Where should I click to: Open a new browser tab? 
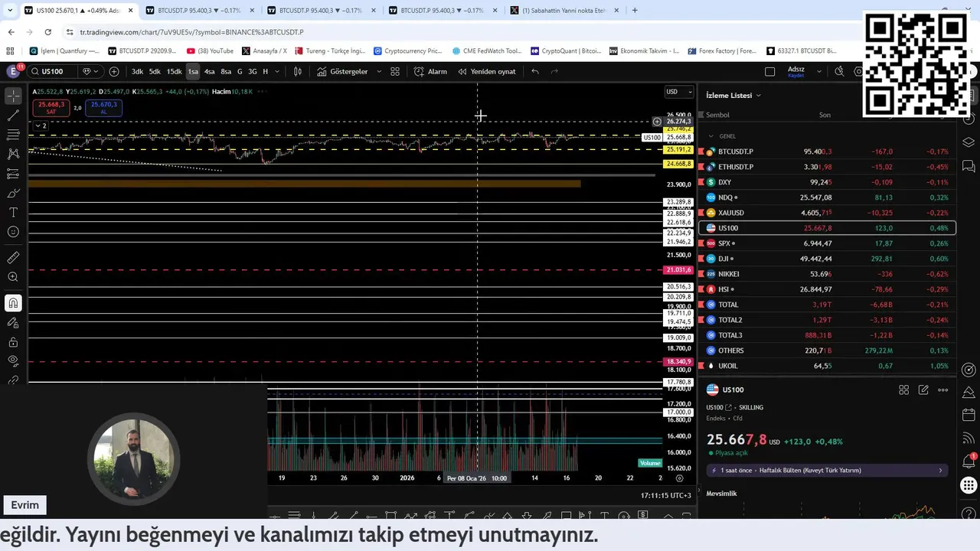(x=635, y=11)
